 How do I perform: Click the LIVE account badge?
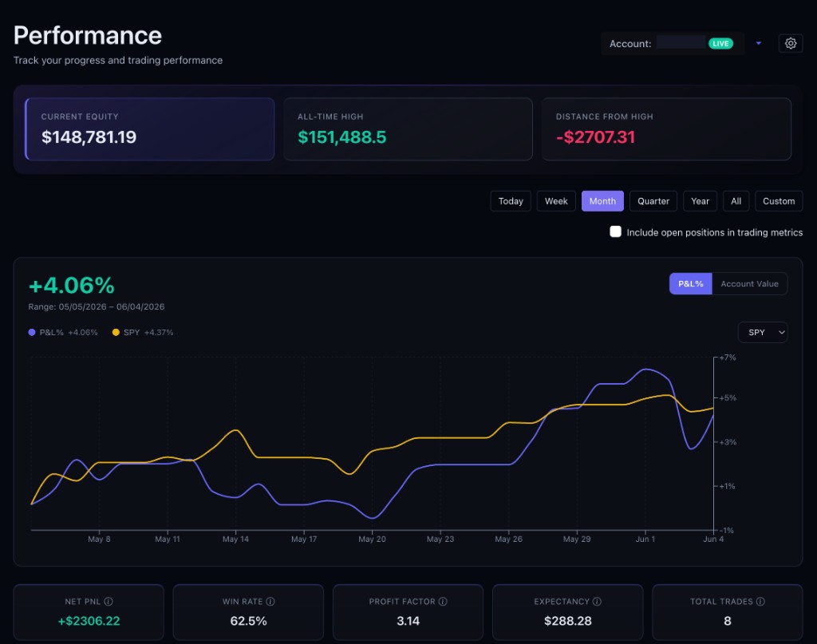click(x=720, y=44)
